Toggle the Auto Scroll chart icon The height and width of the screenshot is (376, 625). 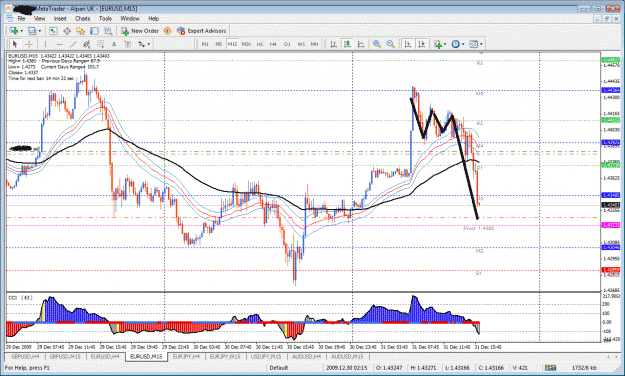click(x=407, y=44)
